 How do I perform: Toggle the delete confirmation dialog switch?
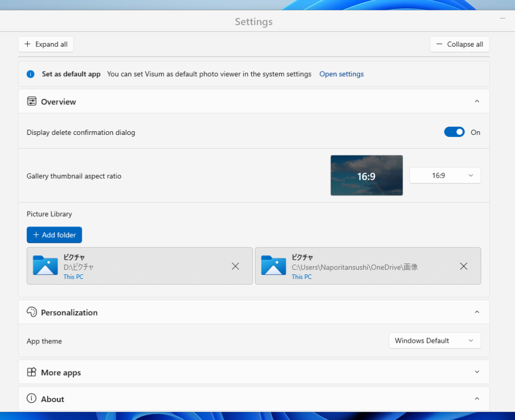click(454, 132)
